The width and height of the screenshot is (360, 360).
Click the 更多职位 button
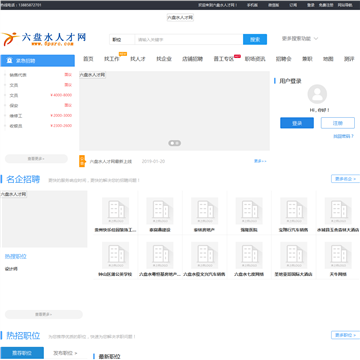pos(346,335)
